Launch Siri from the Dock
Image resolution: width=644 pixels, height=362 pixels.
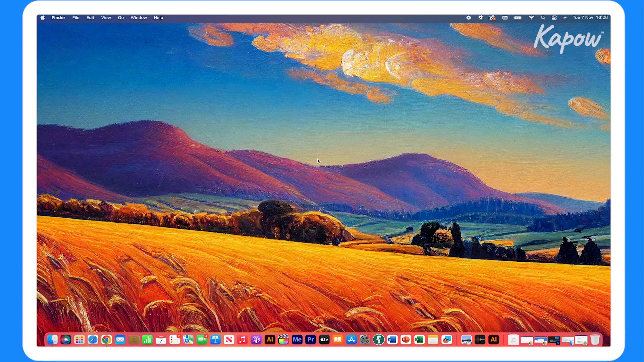[x=66, y=340]
